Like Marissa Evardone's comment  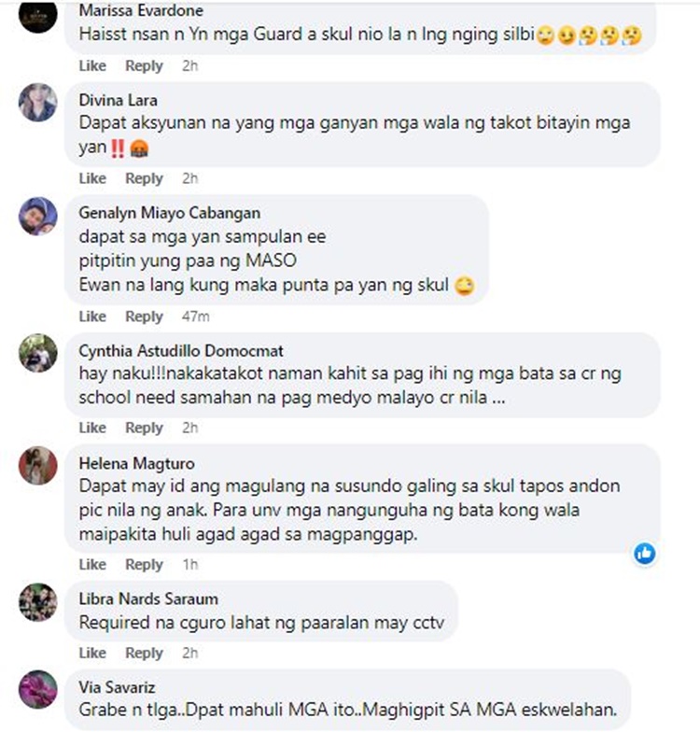92,65
